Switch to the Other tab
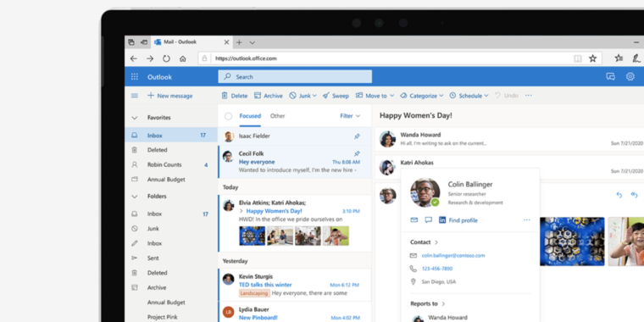 point(277,116)
